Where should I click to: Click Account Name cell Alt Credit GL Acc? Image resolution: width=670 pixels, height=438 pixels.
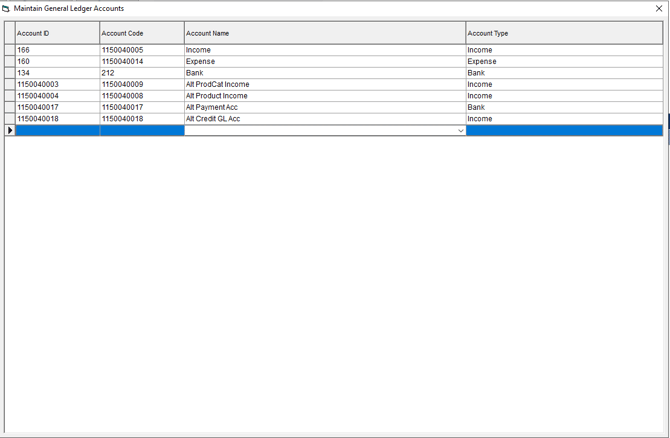[325, 119]
